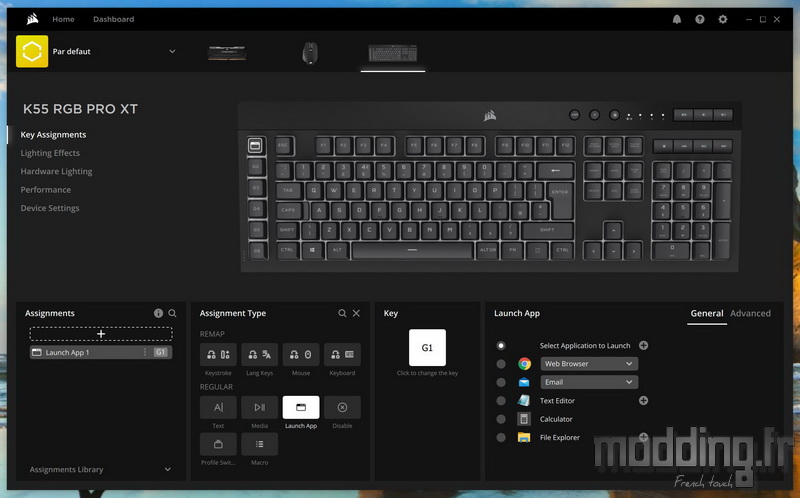The image size is (800, 498).
Task: Open iCUE settings gear icon
Action: [722, 19]
